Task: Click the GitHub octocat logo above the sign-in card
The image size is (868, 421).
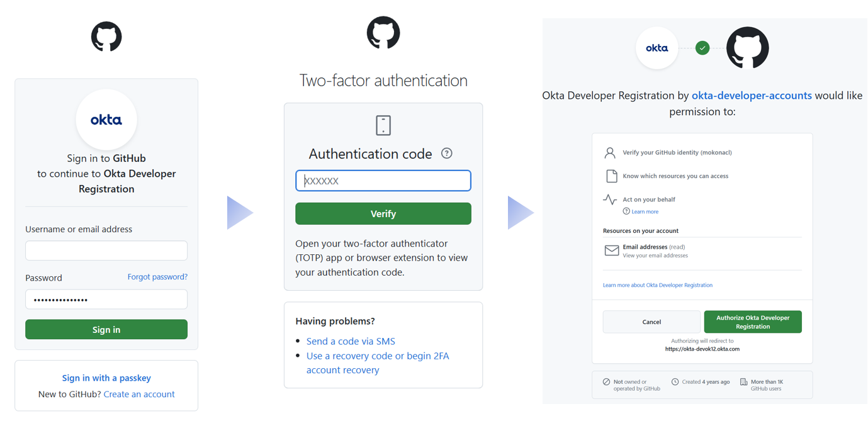Action: click(106, 36)
